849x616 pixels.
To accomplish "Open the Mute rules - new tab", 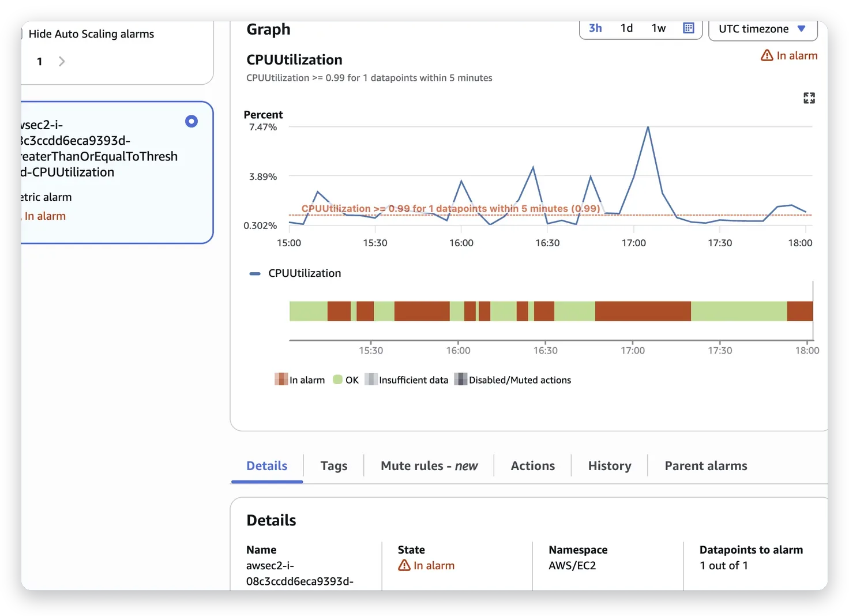I will [x=429, y=466].
